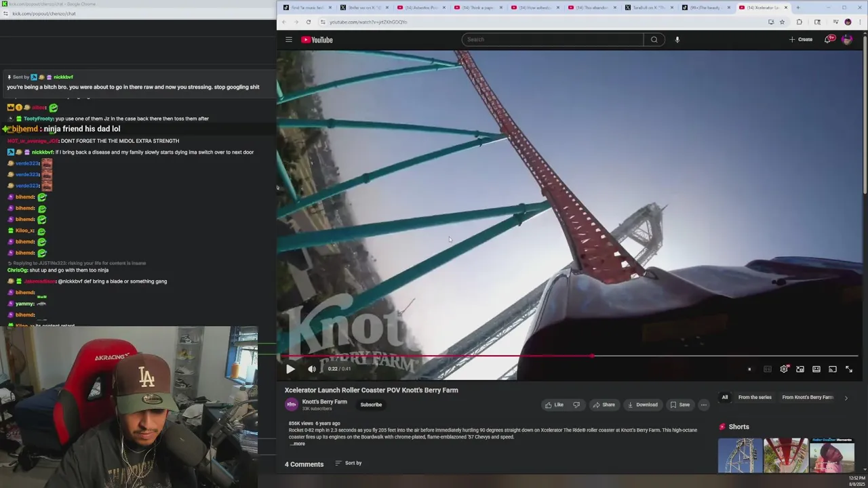Viewport: 868px width, 488px height.
Task: Open YouTube notifications bell
Action: [x=828, y=39]
